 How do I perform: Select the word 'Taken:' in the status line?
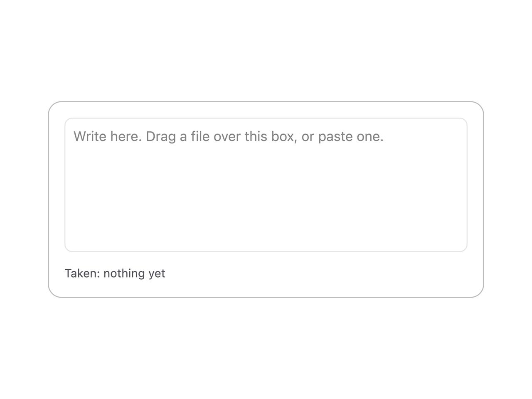[82, 273]
